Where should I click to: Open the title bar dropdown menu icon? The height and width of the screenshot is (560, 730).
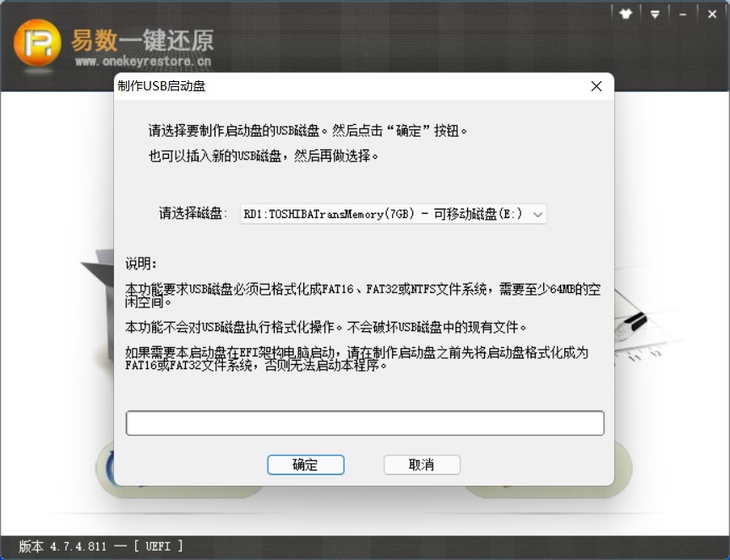[x=655, y=14]
